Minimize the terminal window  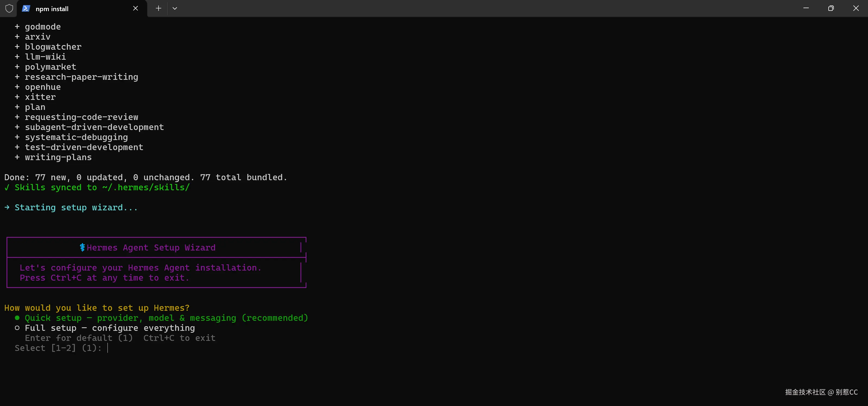(x=806, y=8)
